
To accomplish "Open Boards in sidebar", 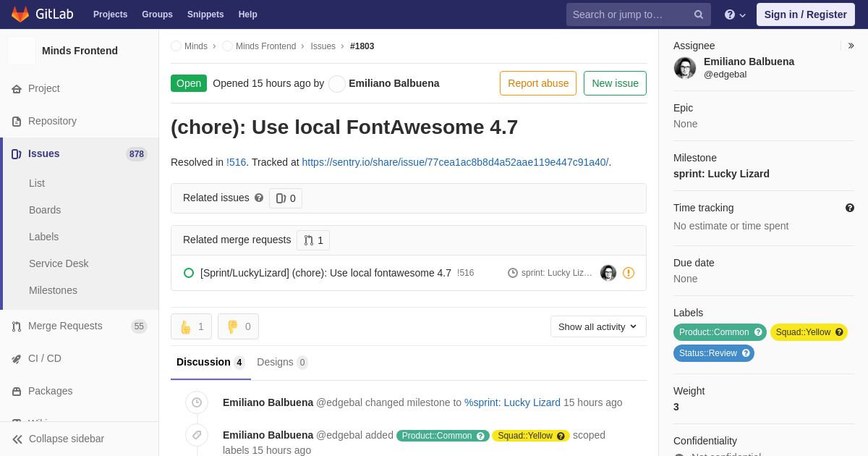I will click(45, 210).
